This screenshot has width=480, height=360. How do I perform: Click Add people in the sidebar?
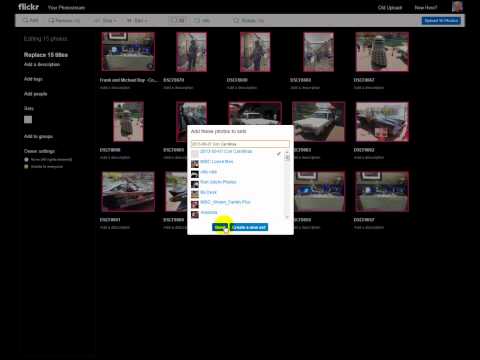coord(35,94)
